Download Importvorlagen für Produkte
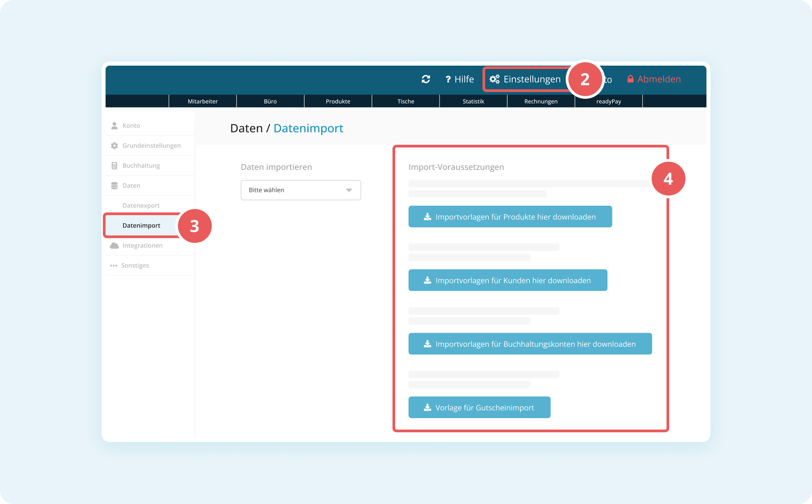Image resolution: width=812 pixels, height=504 pixels. [x=510, y=216]
